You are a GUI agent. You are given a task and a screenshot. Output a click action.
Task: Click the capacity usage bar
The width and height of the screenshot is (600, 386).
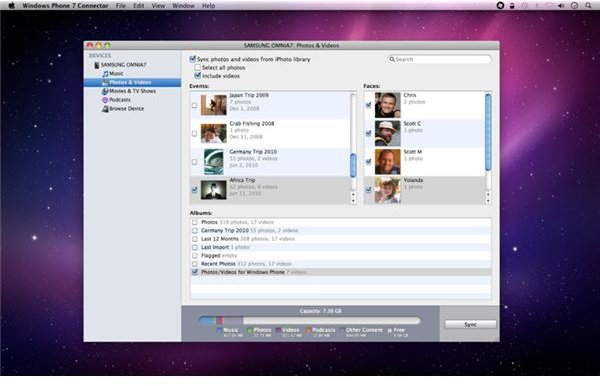pos(310,320)
